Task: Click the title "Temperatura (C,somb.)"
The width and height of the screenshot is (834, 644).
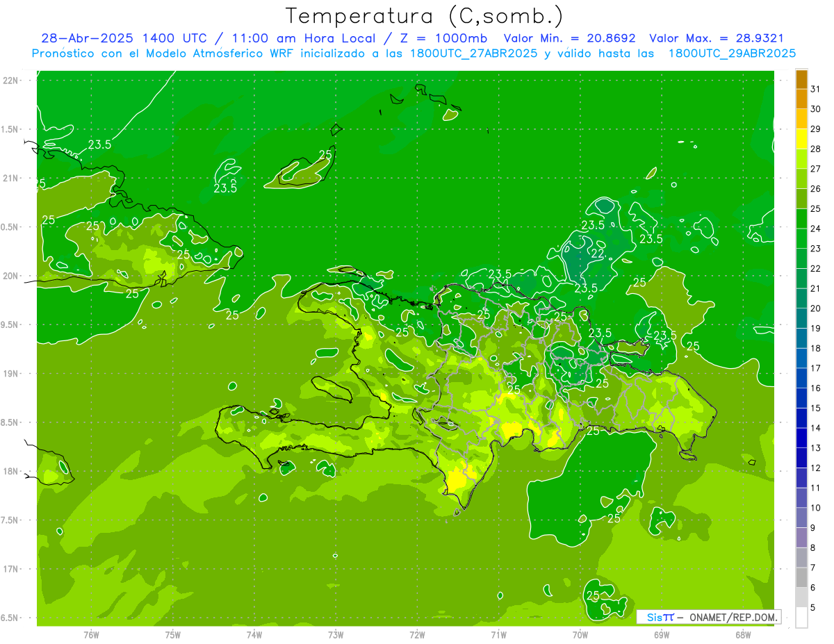Action: click(x=425, y=16)
